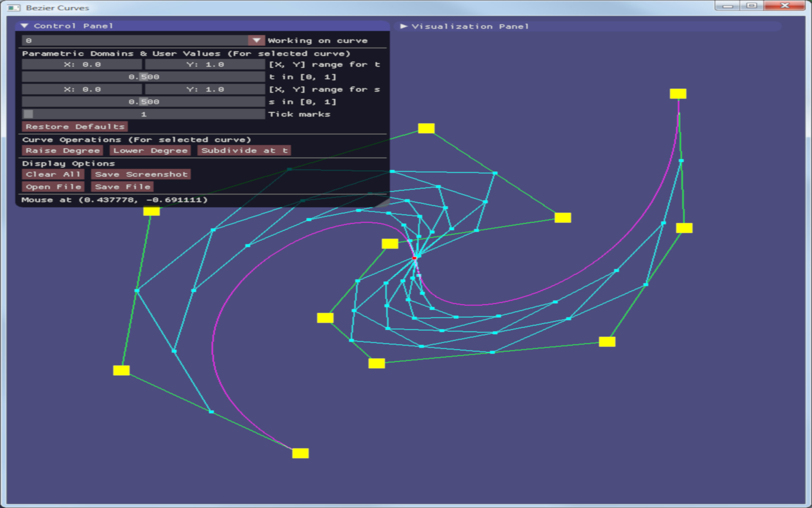
Task: Select the topmost right yellow control point
Action: [x=678, y=94]
